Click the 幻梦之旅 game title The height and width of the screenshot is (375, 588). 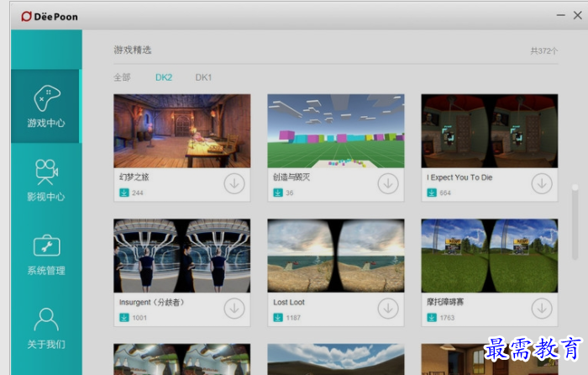point(134,177)
